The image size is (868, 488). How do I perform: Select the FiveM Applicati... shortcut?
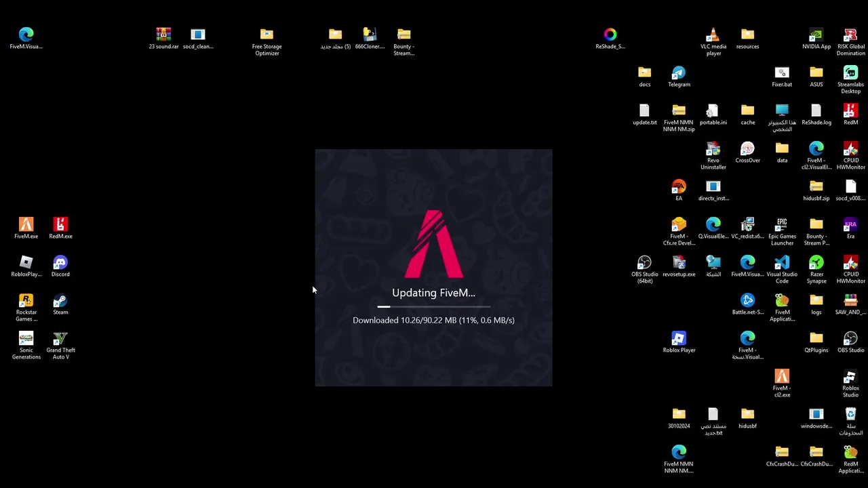[x=782, y=307]
